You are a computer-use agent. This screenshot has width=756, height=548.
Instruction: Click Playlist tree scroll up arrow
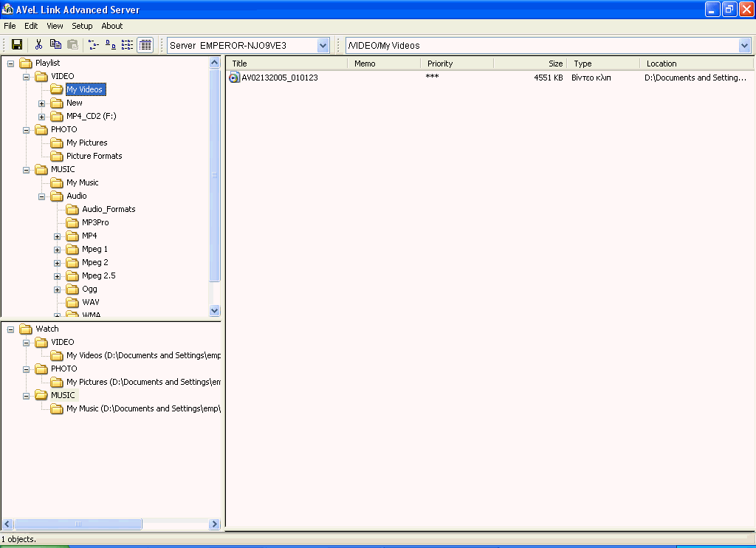point(215,62)
